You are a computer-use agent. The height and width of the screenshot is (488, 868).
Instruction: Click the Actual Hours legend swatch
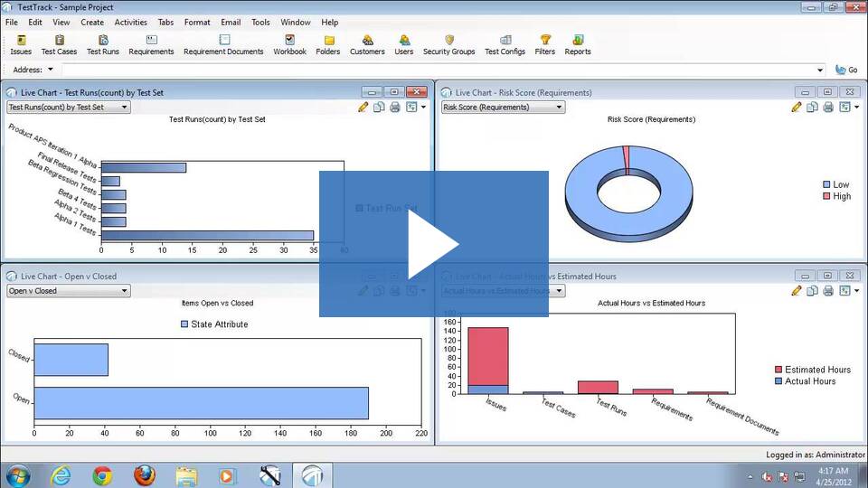778,381
